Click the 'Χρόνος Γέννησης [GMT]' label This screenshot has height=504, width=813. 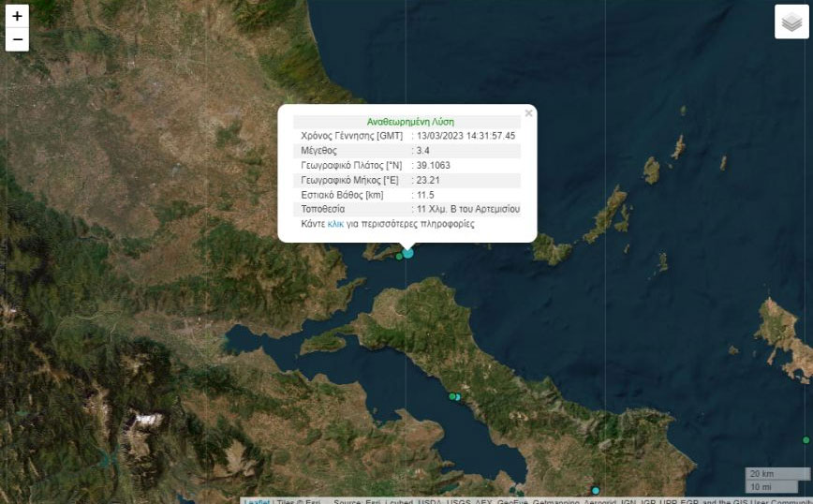click(x=351, y=136)
